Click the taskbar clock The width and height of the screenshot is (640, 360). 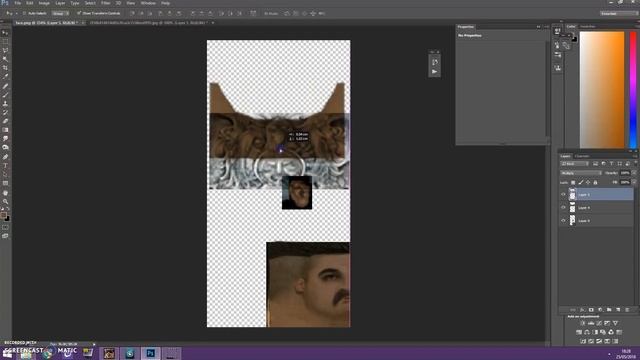coord(625,354)
